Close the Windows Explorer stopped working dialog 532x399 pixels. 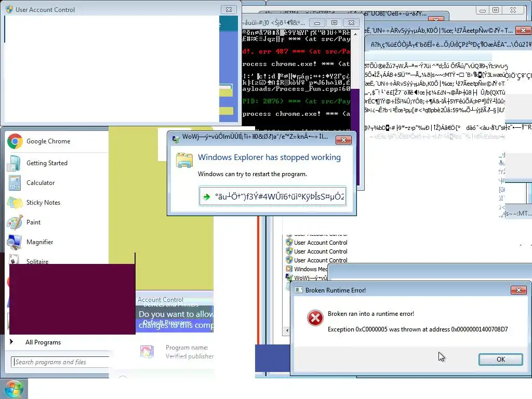343,140
